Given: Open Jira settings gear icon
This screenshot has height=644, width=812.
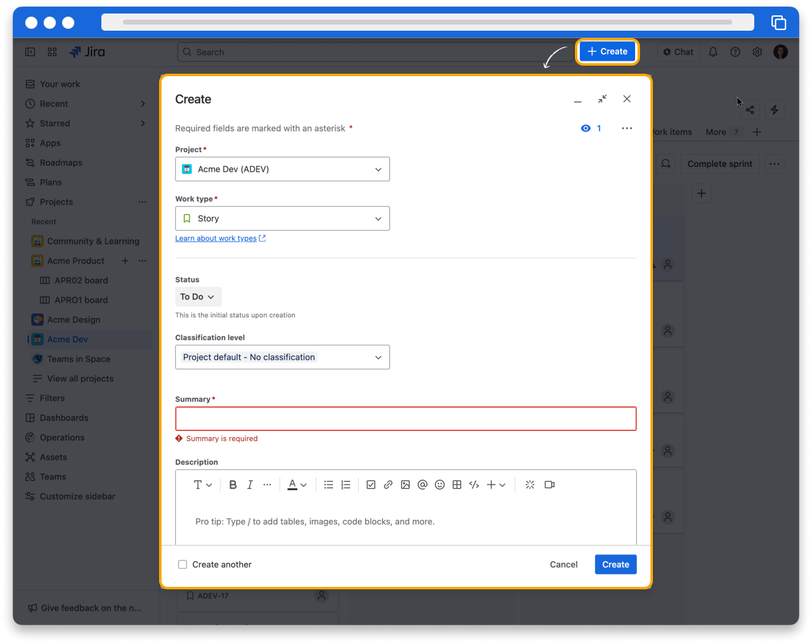Looking at the screenshot, I should [757, 52].
